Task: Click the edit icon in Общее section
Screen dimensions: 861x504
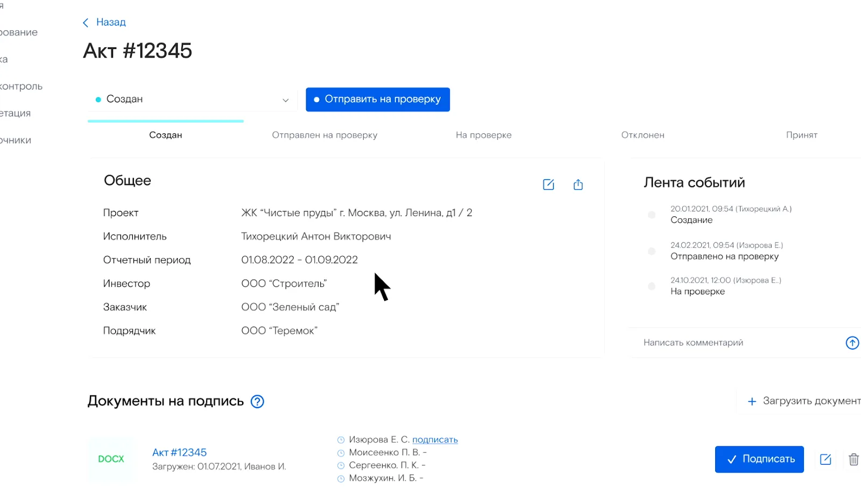Action: [x=548, y=184]
